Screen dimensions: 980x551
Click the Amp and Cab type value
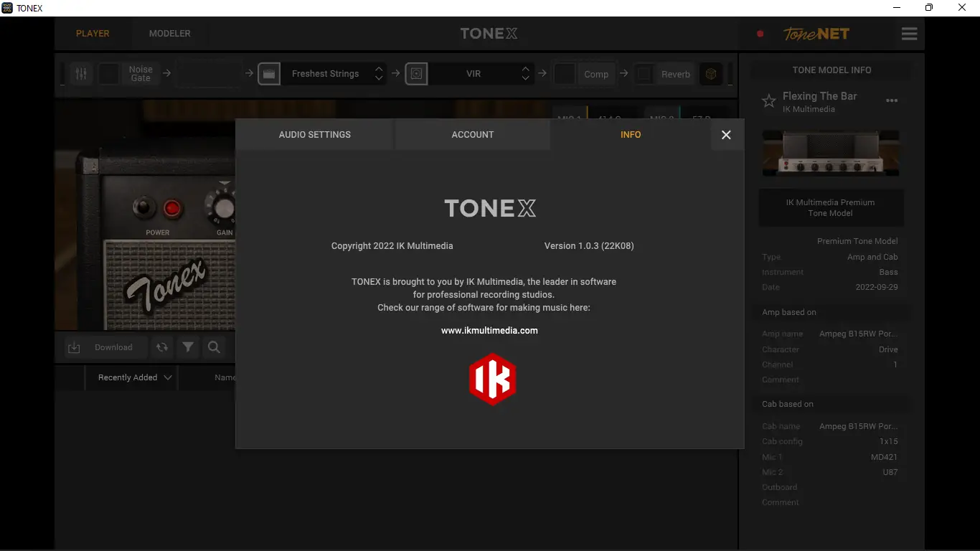tap(872, 257)
